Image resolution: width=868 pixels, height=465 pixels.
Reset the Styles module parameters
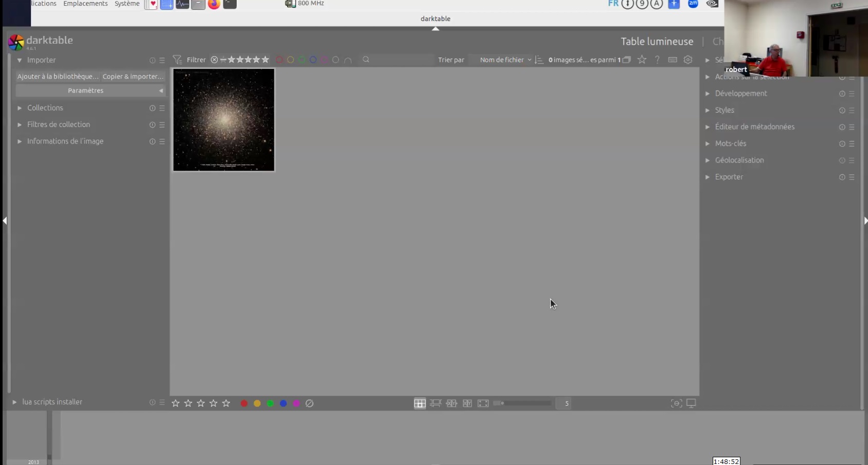coord(842,111)
